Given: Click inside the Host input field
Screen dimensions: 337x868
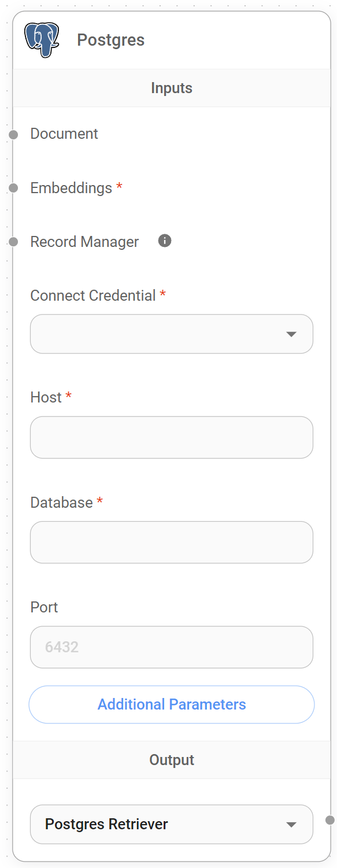Looking at the screenshot, I should [172, 437].
